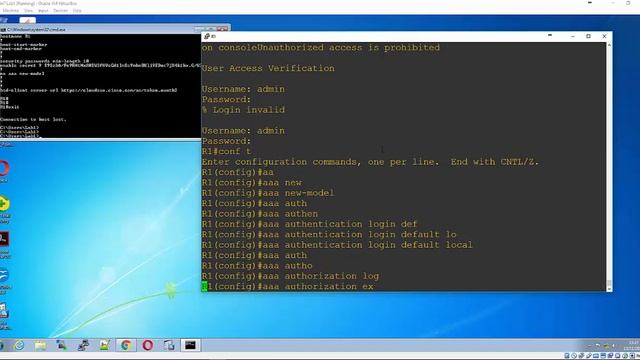Click the green plus desktop shortcut icon
The height and width of the screenshot is (360, 640).
point(4,204)
